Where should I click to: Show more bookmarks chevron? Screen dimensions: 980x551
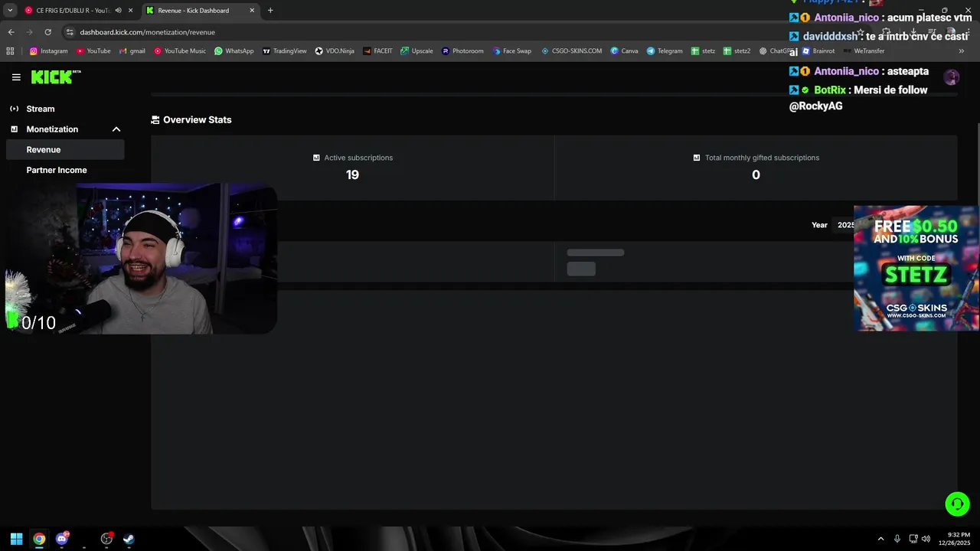click(962, 51)
